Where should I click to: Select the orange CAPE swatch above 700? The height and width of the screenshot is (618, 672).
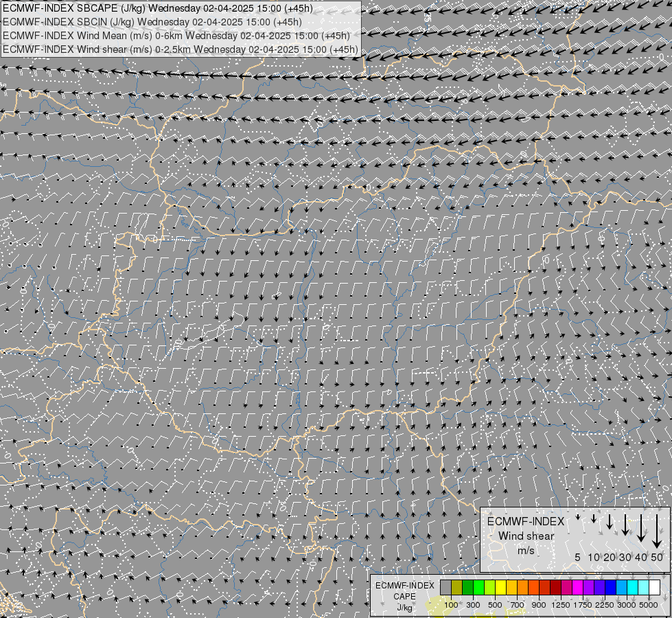pyautogui.click(x=523, y=587)
